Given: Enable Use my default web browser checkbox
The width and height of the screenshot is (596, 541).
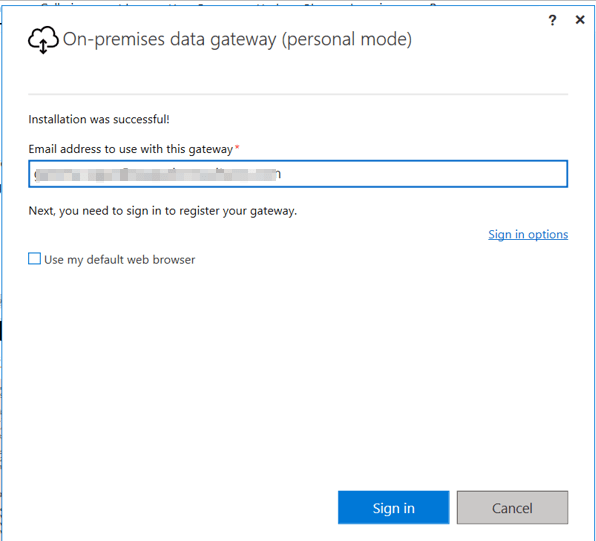Looking at the screenshot, I should (34, 259).
